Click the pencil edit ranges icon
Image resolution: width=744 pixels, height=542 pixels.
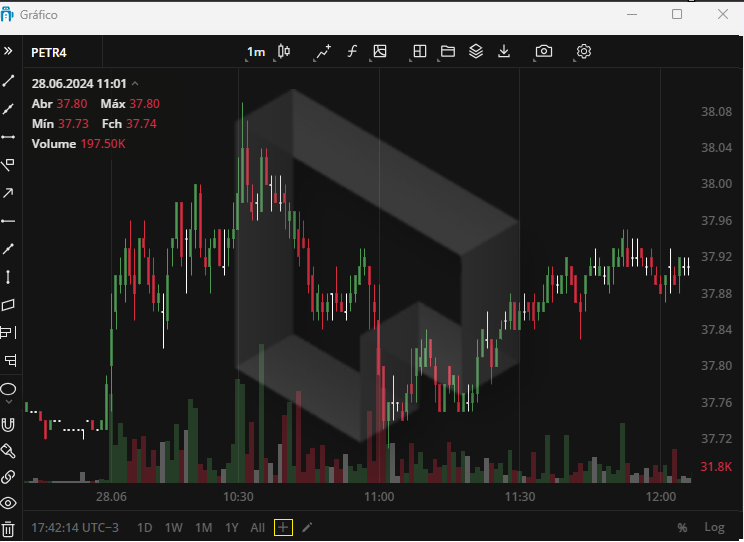(307, 527)
